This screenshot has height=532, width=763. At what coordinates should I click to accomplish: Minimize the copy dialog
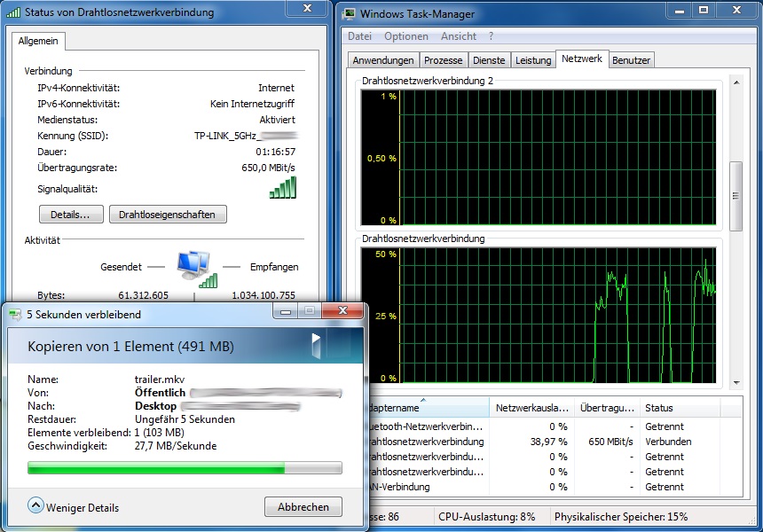point(285,311)
